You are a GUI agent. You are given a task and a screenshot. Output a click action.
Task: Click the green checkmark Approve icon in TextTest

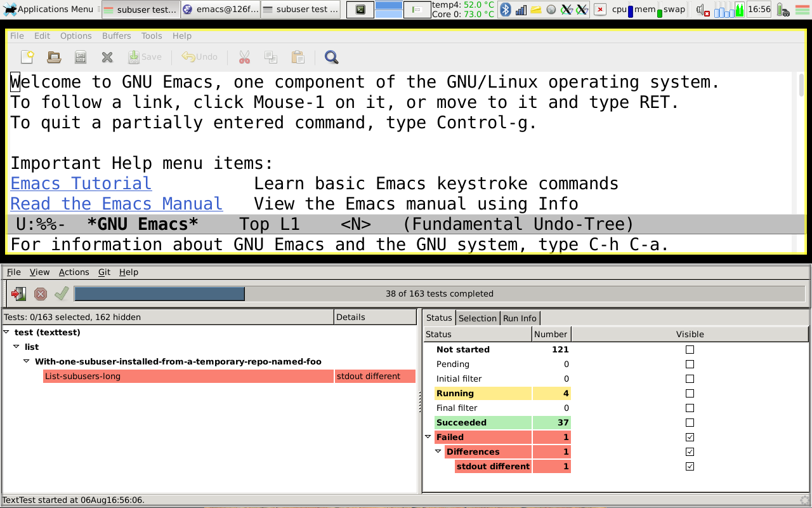[x=62, y=293]
